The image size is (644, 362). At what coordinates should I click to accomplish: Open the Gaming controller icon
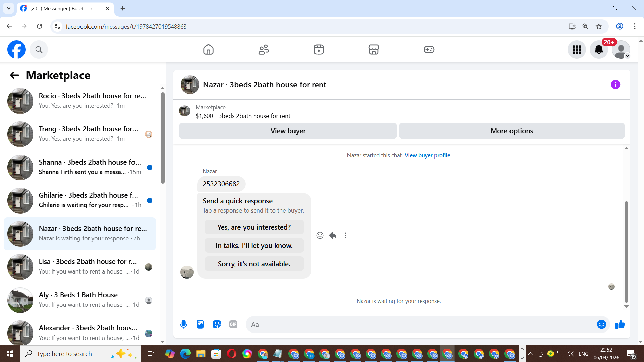(x=429, y=50)
